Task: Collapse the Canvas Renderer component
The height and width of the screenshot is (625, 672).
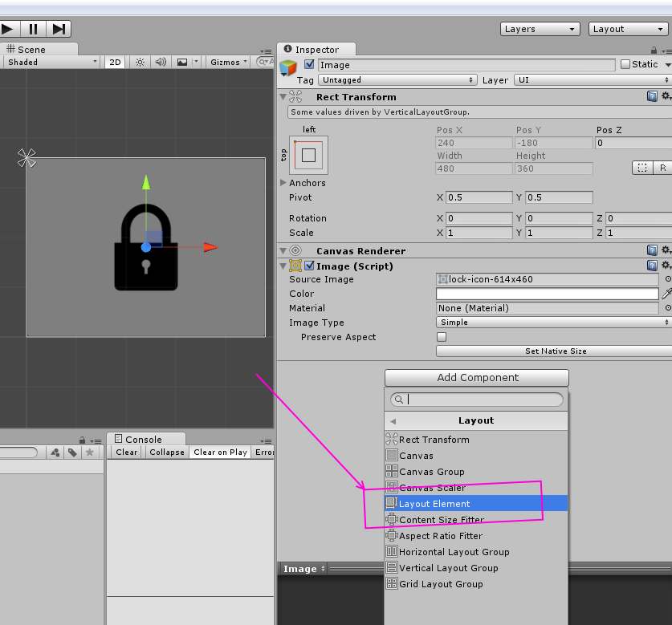Action: [x=283, y=250]
